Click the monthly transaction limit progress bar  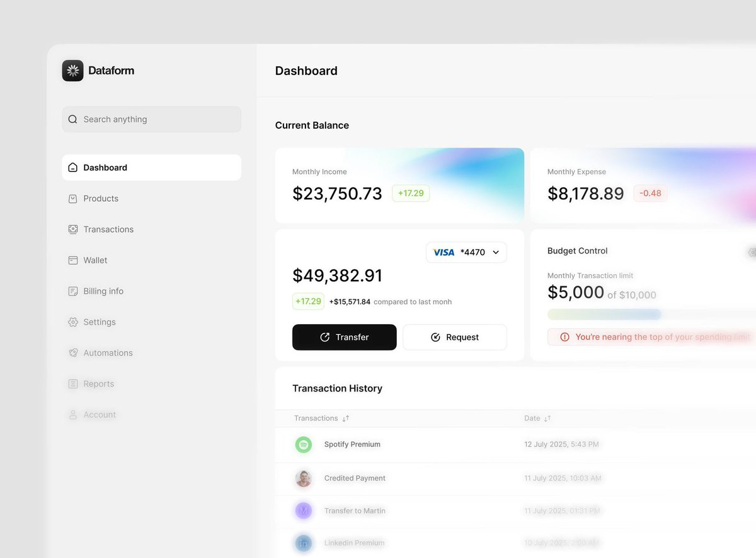click(x=651, y=314)
